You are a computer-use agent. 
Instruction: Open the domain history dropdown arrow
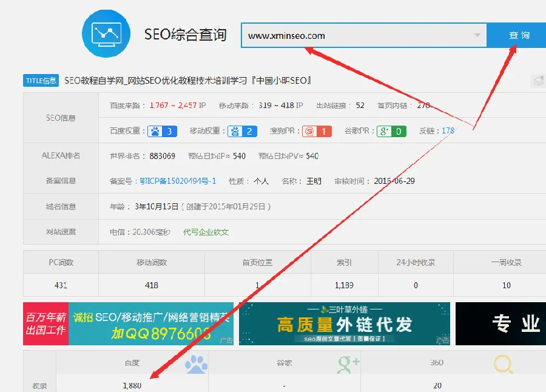click(x=477, y=35)
